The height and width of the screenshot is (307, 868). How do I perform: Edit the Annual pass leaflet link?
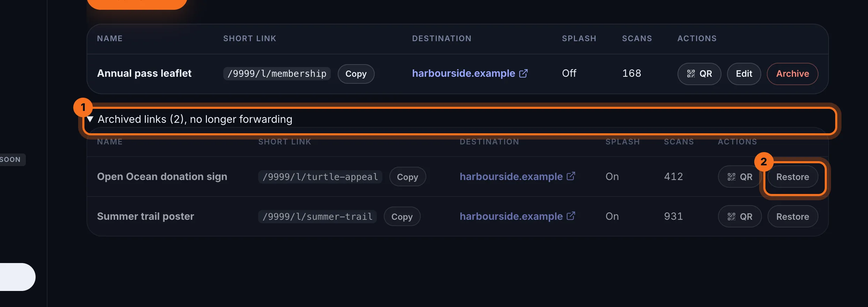(x=744, y=74)
